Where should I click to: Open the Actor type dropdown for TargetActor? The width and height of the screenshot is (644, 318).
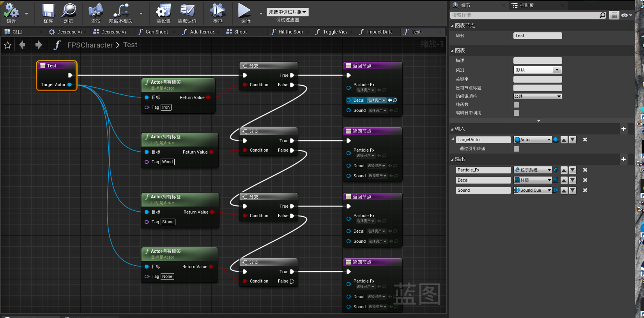pos(533,140)
